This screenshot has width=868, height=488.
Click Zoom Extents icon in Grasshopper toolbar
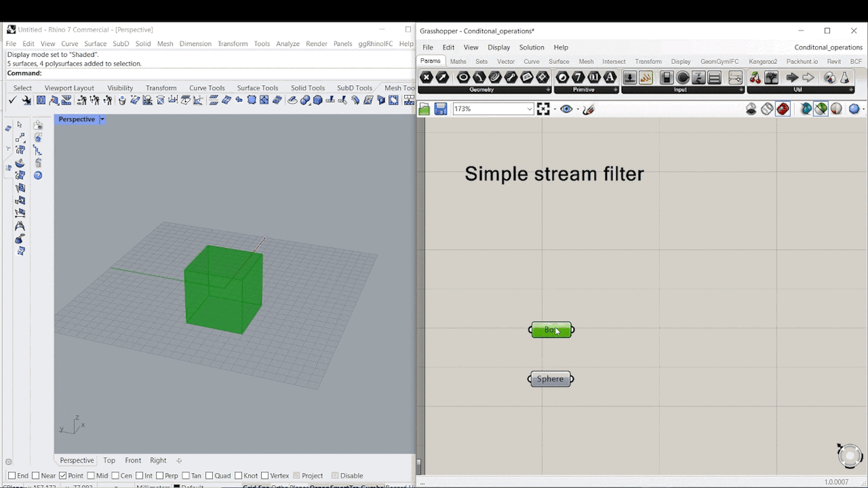click(543, 109)
